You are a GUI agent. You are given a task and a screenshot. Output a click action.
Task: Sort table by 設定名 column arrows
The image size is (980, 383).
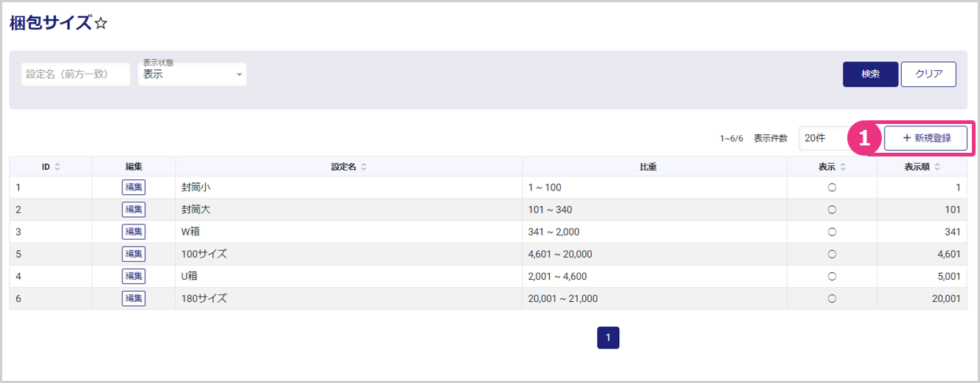[364, 167]
